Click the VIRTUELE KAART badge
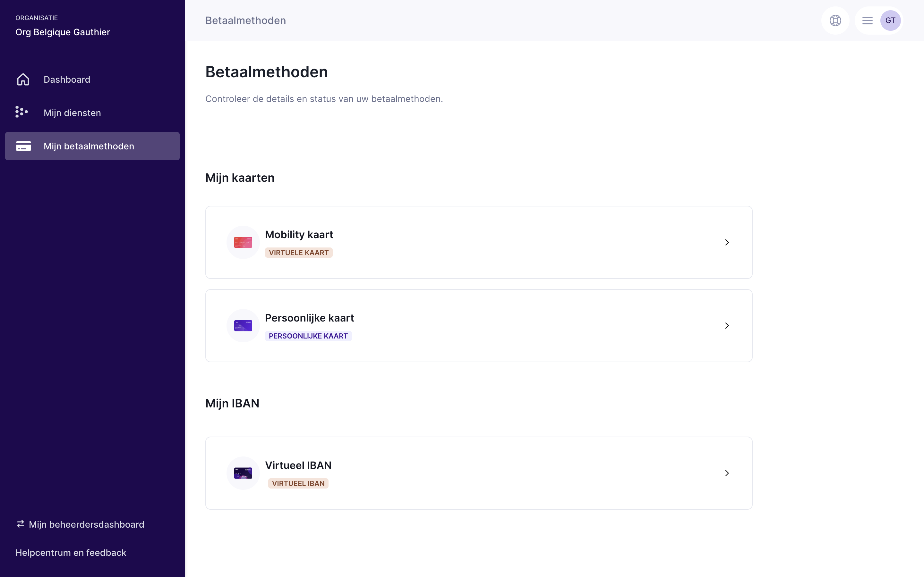 [x=299, y=253]
